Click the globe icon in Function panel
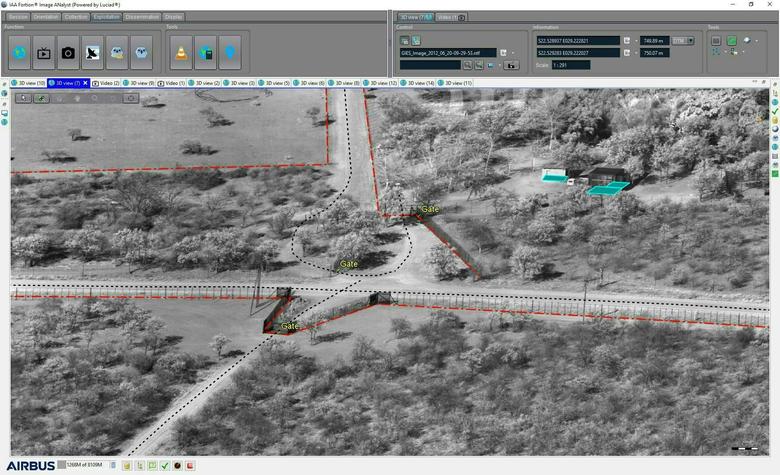This screenshot has height=475, width=780. click(x=19, y=53)
